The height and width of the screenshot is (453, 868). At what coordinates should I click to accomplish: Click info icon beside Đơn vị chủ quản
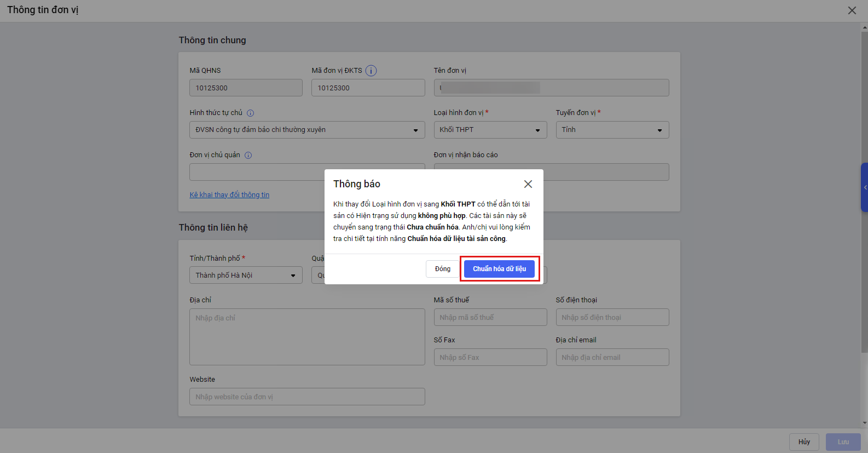(248, 156)
